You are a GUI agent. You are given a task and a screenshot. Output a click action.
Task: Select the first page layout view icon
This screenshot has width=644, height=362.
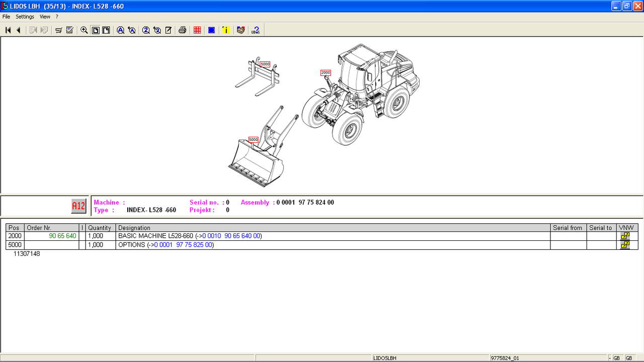click(x=95, y=30)
